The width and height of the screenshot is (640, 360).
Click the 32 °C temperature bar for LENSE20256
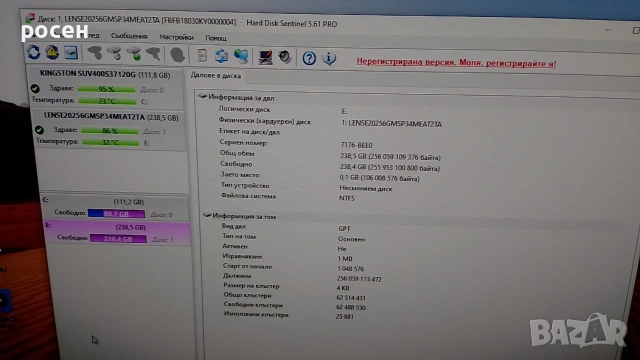(x=111, y=142)
